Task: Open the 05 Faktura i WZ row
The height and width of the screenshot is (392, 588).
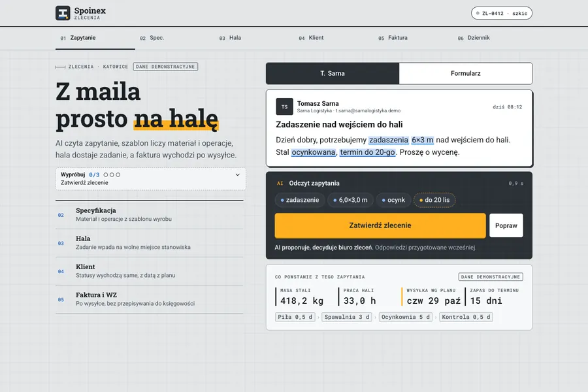Action: click(149, 299)
